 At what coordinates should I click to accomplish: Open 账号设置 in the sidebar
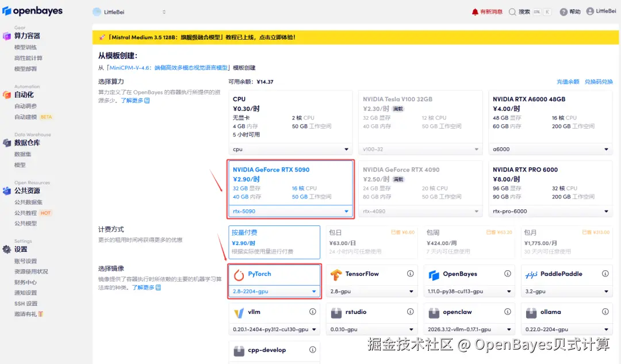click(x=25, y=261)
